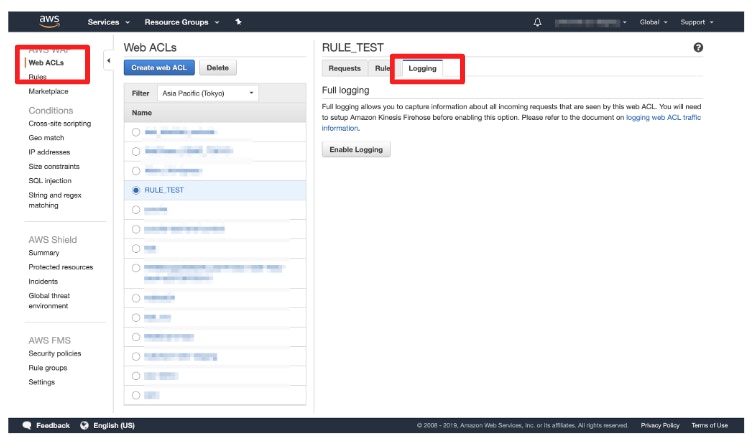
Task: Select the RULE_TEST radio button
Action: pyautogui.click(x=136, y=190)
